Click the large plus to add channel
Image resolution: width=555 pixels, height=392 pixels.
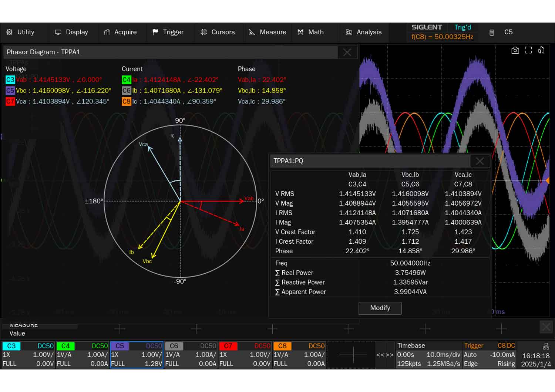(353, 355)
